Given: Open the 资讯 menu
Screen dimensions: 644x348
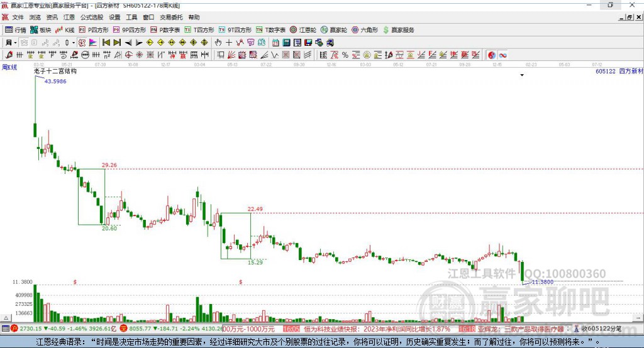Looking at the screenshot, I should [x=52, y=17].
